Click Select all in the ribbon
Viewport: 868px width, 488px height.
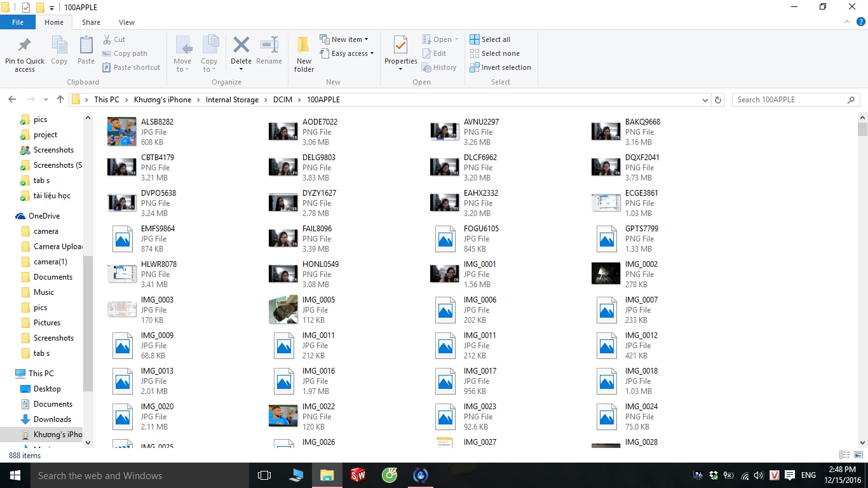coord(490,39)
